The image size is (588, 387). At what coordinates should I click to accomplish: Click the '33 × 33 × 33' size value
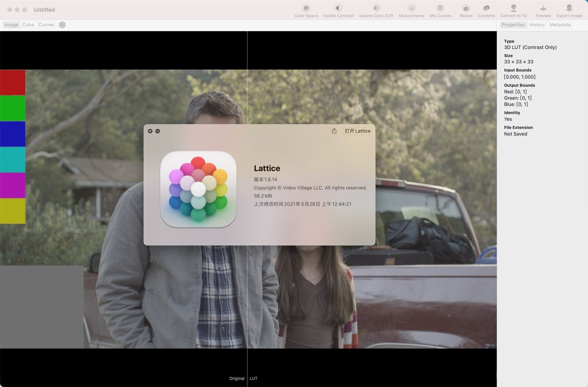[518, 62]
